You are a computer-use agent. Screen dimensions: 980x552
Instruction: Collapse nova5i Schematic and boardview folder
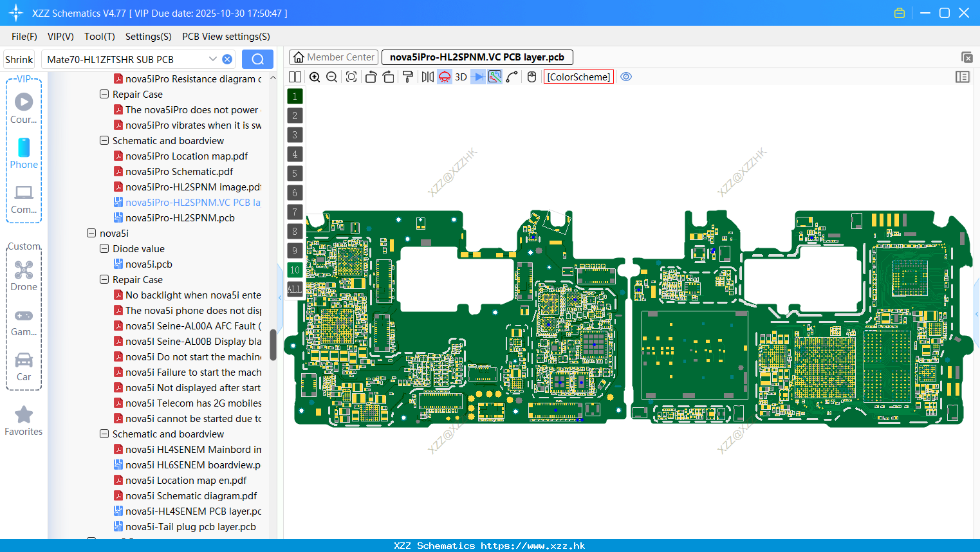(104, 434)
